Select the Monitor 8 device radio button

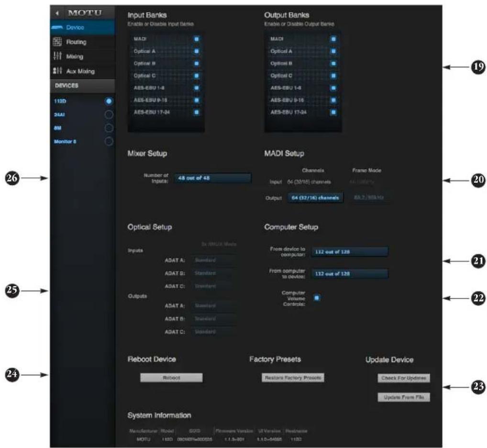pos(109,141)
